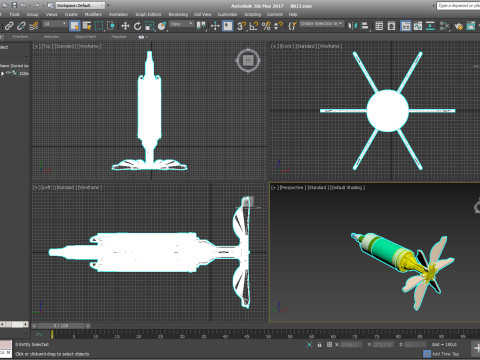Screen dimensions: 480x360
Task: Activate the Select and Rotate tool
Action: coord(137,26)
